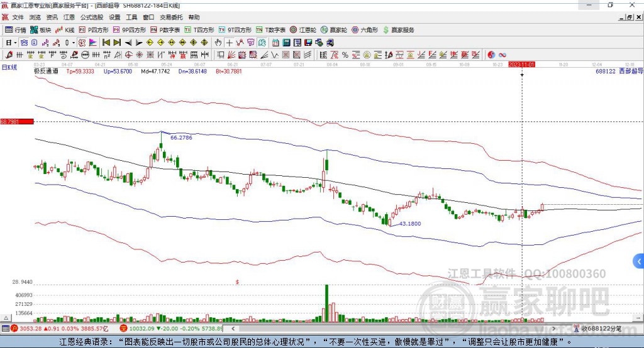644x348 pixels.
Task: Open the 板块 sector view
Action: pos(41,30)
